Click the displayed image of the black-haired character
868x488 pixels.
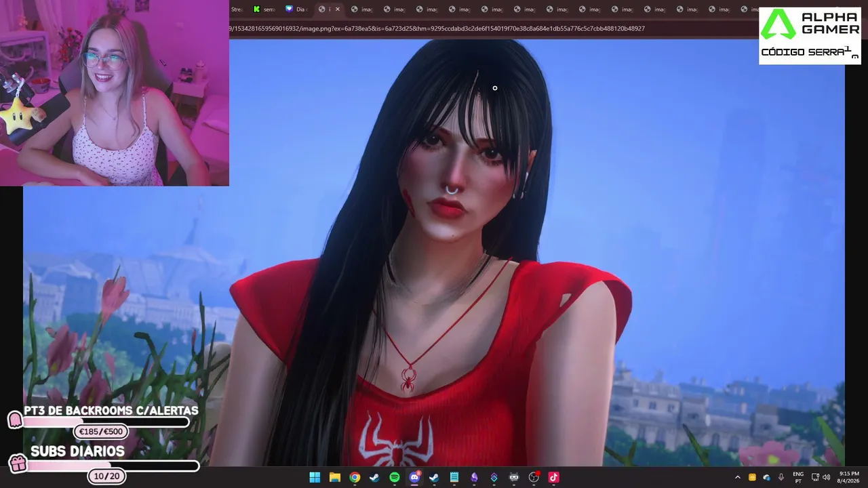coord(434,253)
